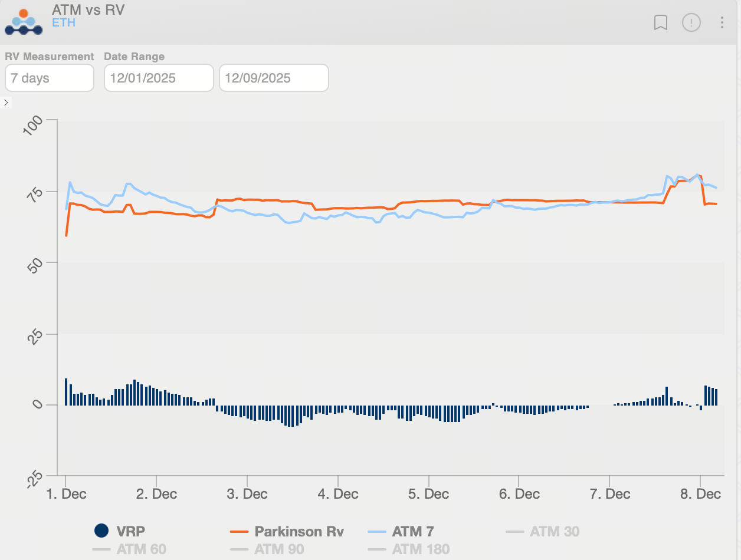Edit the end date 12/09/2025 field
Screen dimensions: 741x560
pos(274,78)
